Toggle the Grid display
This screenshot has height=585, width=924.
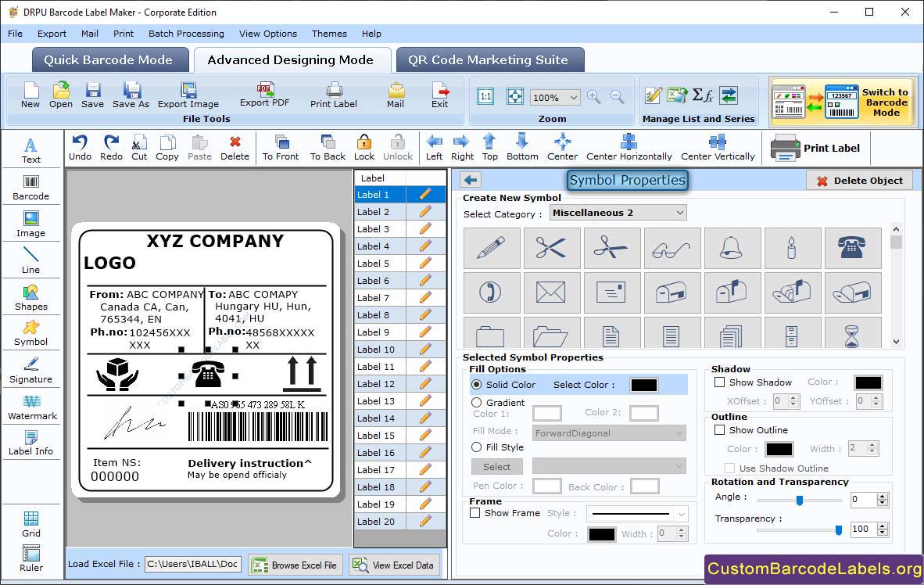tap(30, 524)
